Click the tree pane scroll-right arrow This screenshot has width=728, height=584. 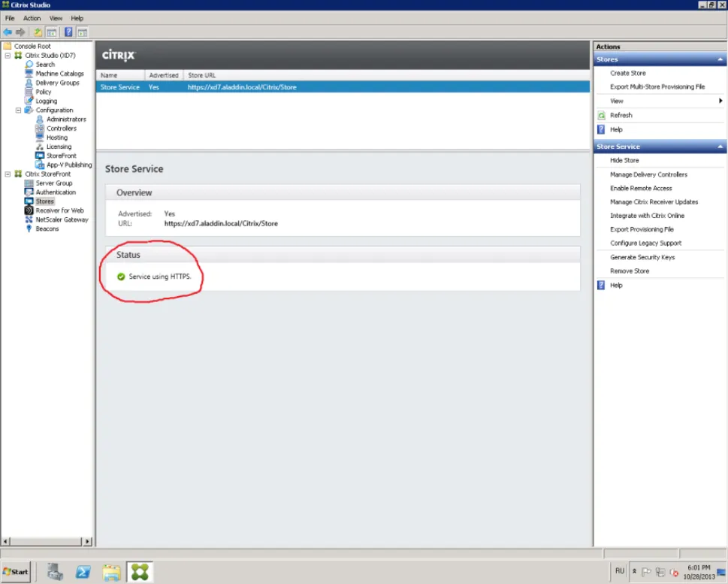coord(87,542)
